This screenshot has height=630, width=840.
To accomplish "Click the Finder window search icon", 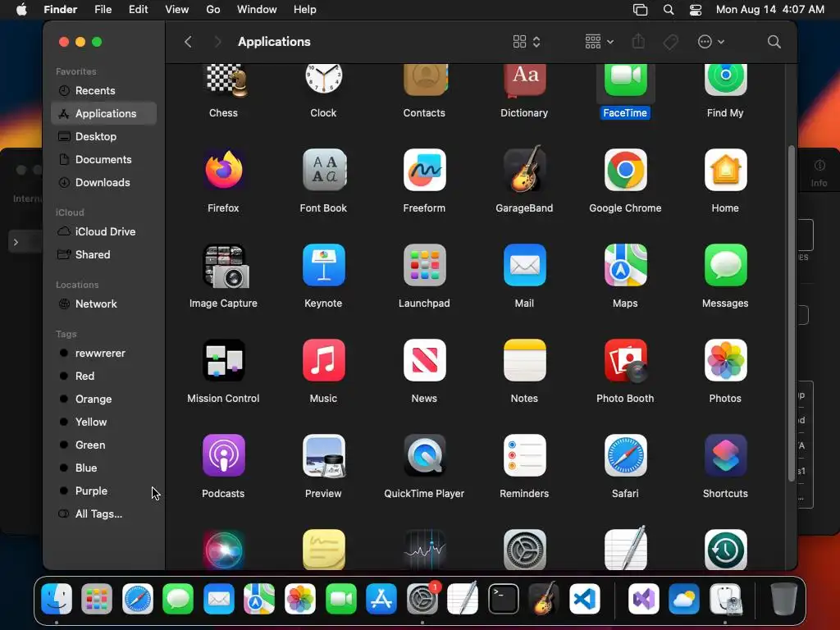I will (774, 42).
